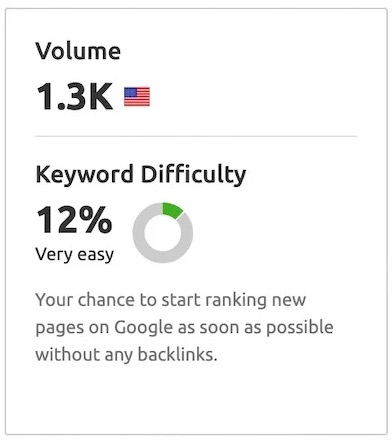The width and height of the screenshot is (392, 442).
Task: Click the K in 1.3K
Action: [99, 97]
